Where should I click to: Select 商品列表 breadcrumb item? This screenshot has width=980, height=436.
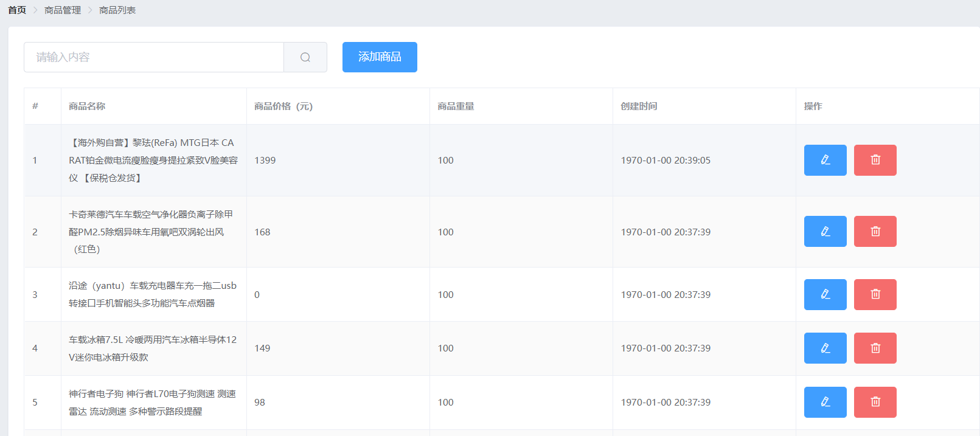click(x=117, y=10)
